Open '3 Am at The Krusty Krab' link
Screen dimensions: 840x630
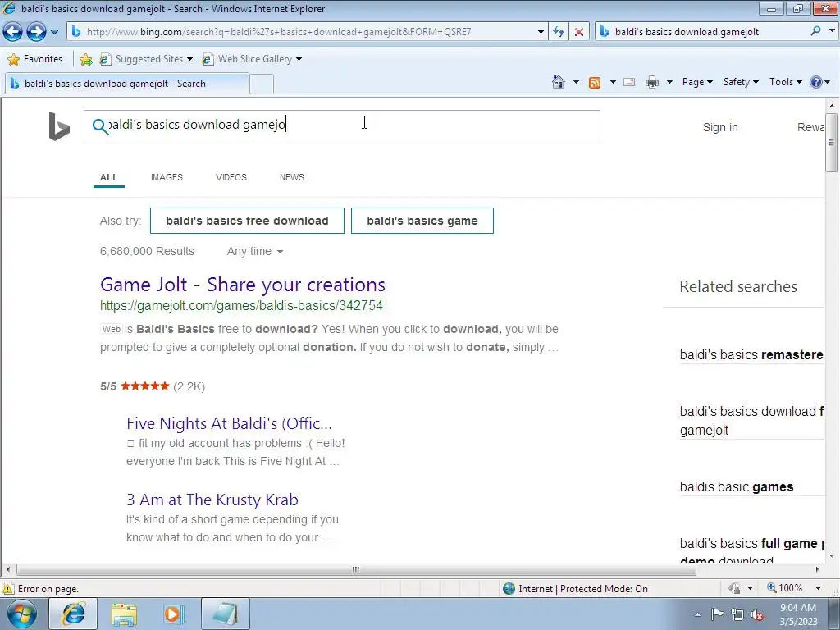[212, 500]
